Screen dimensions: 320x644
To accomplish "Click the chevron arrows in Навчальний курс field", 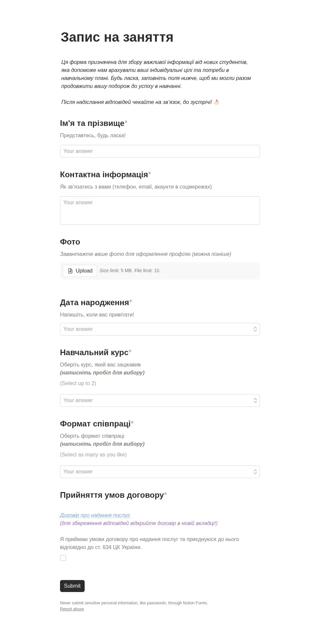I will tap(255, 400).
